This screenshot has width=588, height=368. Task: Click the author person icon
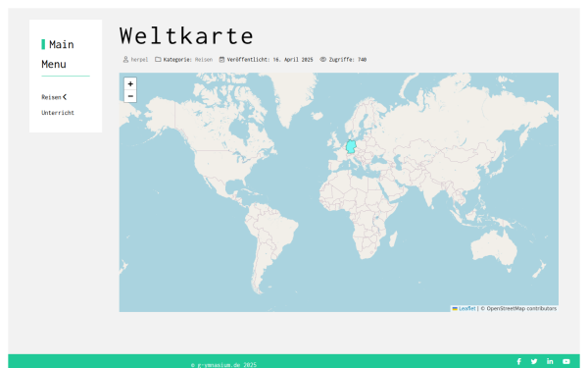(125, 59)
